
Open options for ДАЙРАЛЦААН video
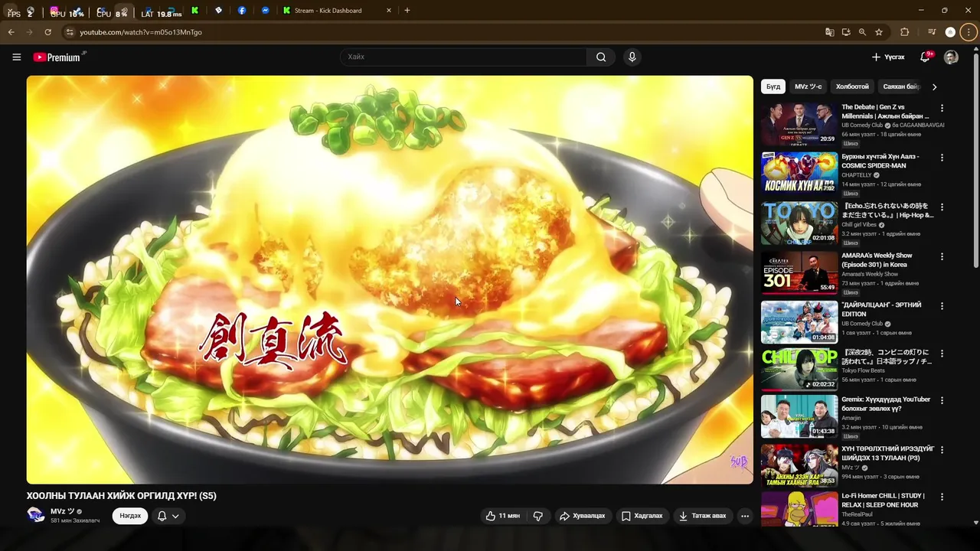point(942,306)
